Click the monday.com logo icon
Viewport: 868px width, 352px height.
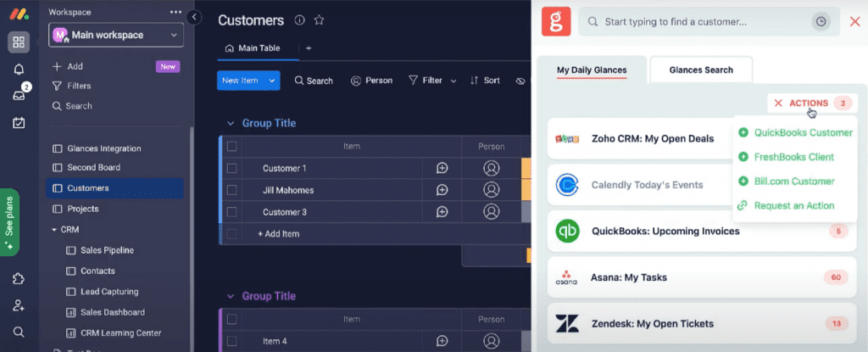[x=19, y=14]
